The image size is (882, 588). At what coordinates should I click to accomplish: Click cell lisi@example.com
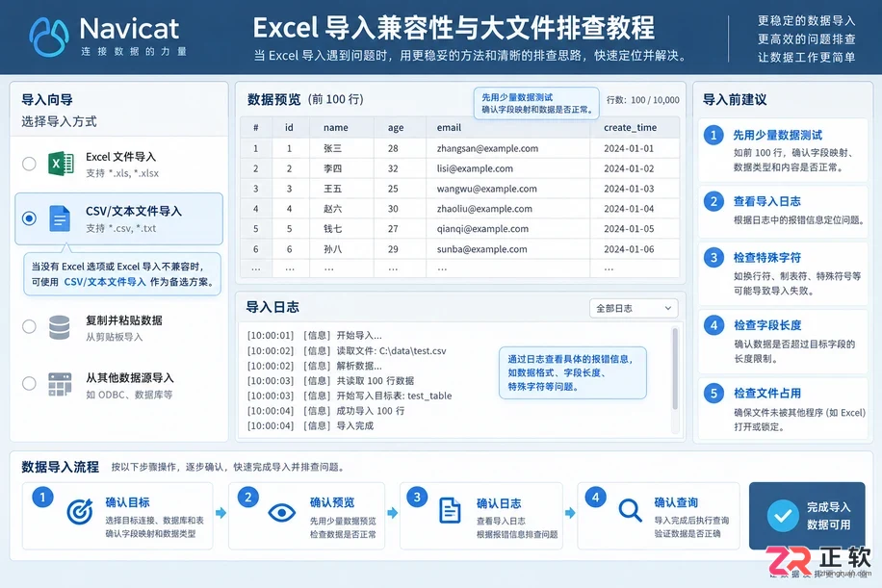[475, 168]
